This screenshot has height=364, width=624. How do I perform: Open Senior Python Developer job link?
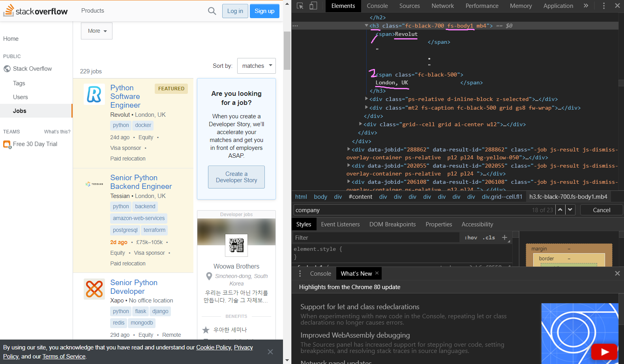[x=134, y=287]
